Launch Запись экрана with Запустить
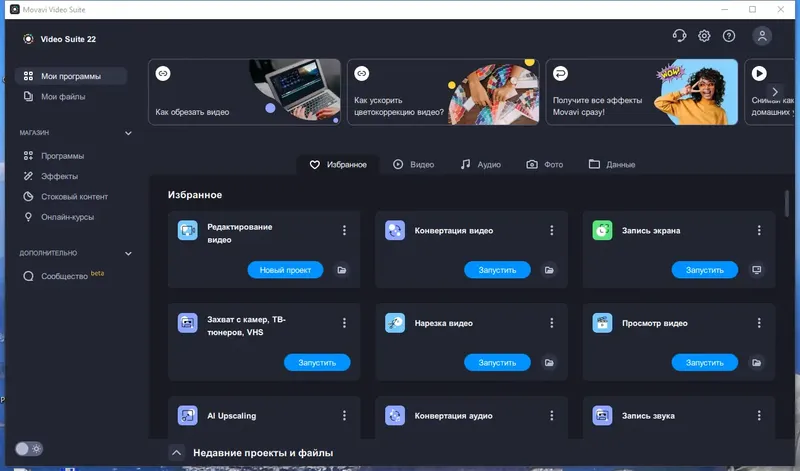 pos(705,270)
